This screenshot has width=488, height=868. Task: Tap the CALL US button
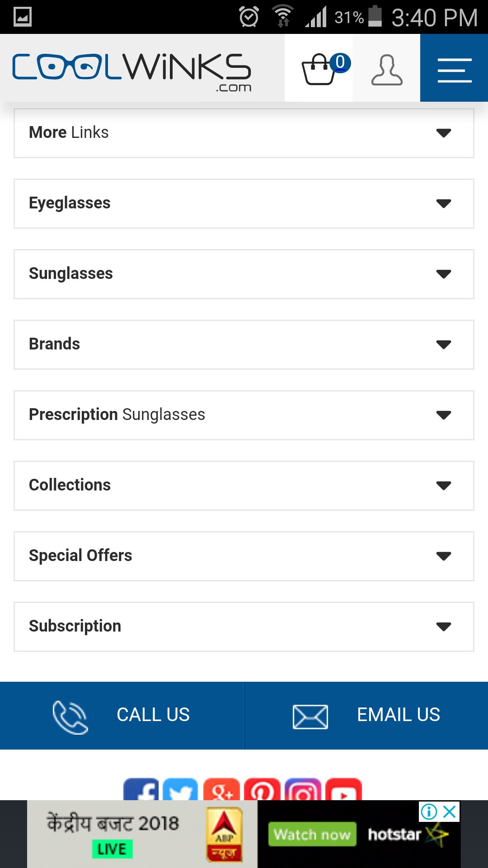(122, 715)
